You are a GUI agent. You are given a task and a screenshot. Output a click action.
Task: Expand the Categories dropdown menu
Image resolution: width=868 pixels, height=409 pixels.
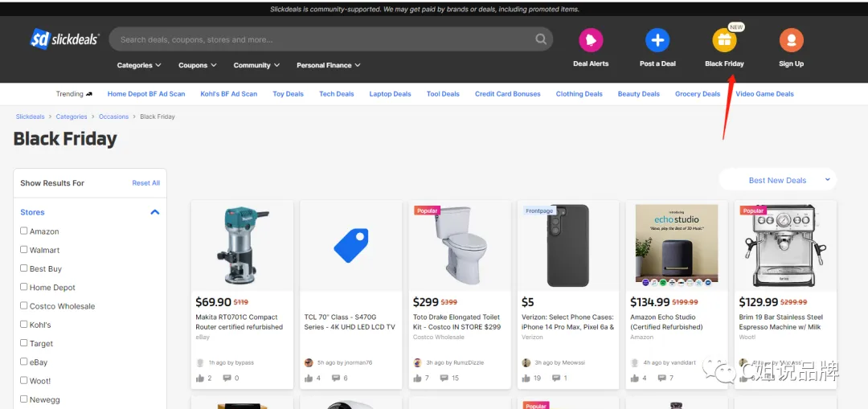139,65
